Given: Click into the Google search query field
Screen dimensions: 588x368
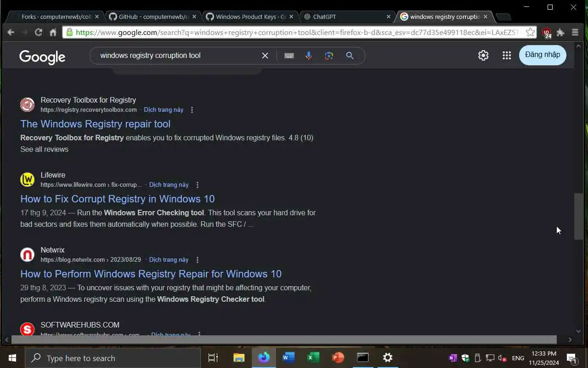Looking at the screenshot, I should [x=177, y=56].
